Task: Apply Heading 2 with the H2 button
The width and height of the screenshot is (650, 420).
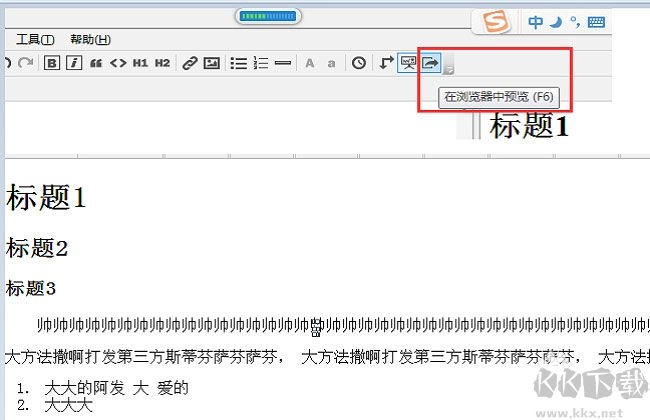Action: tap(162, 63)
